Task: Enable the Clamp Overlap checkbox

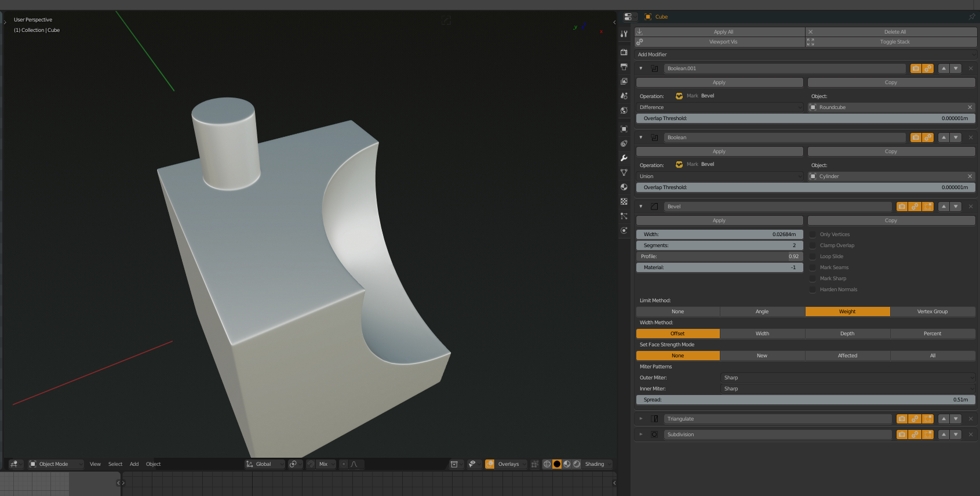Action: tap(813, 245)
